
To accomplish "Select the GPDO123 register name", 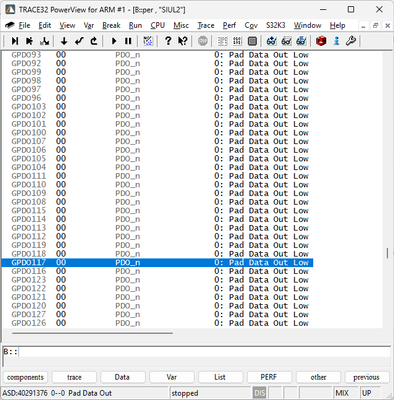I will [x=29, y=280].
